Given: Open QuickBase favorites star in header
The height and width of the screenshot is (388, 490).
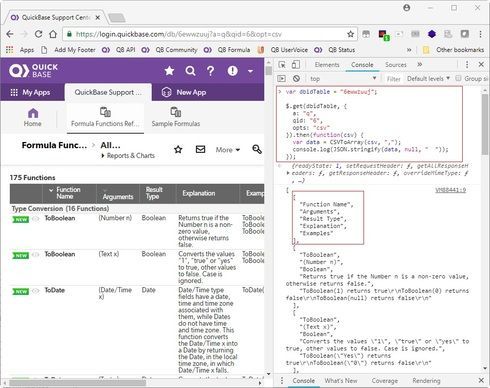Looking at the screenshot, I should pos(169,71).
